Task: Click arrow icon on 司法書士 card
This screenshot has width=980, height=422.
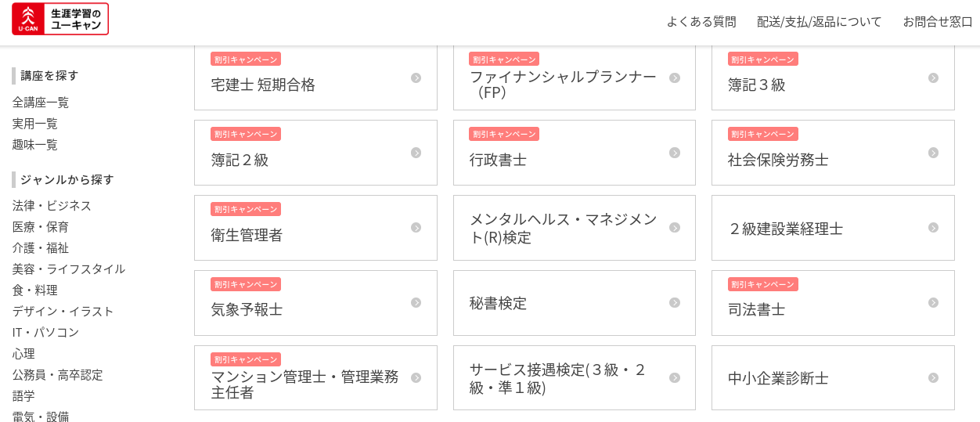Action: coord(933,303)
